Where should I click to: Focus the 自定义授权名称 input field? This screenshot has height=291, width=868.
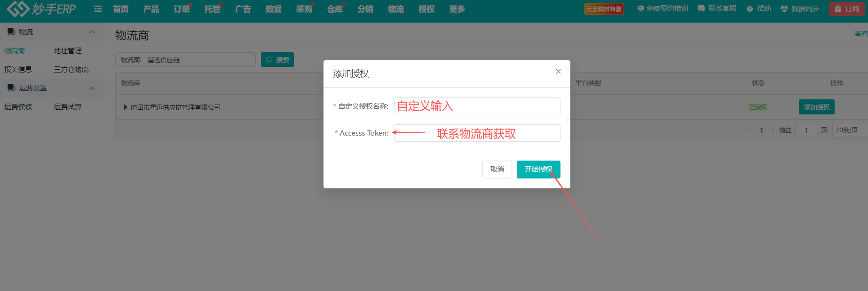click(x=477, y=106)
